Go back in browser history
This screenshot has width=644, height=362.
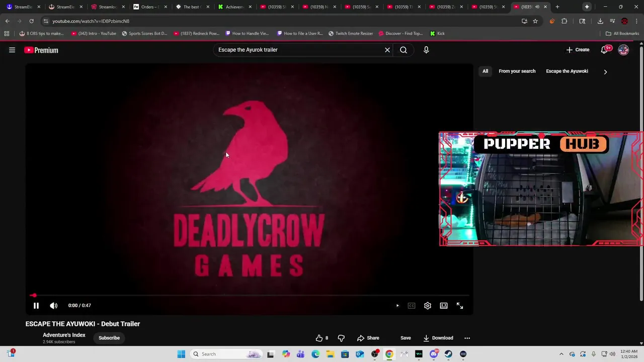pyautogui.click(x=7, y=21)
